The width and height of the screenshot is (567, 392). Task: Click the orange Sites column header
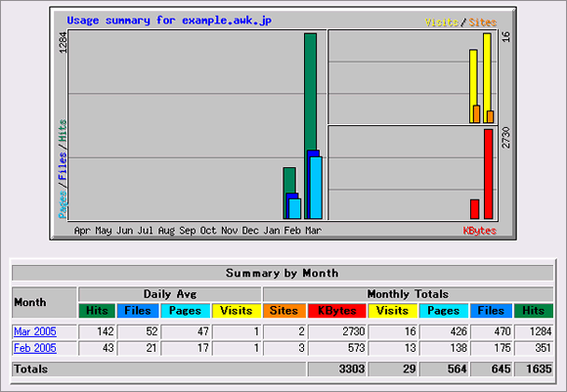pos(284,311)
